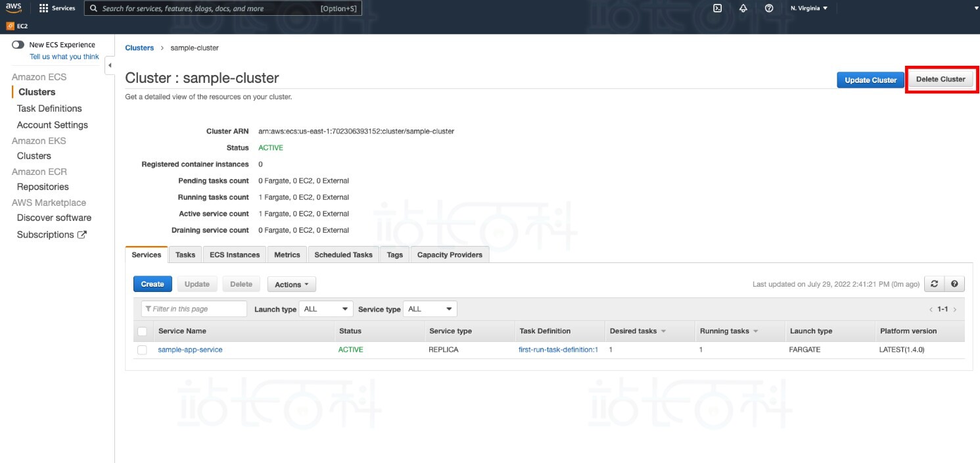Click the Launch type column header

tap(811, 331)
